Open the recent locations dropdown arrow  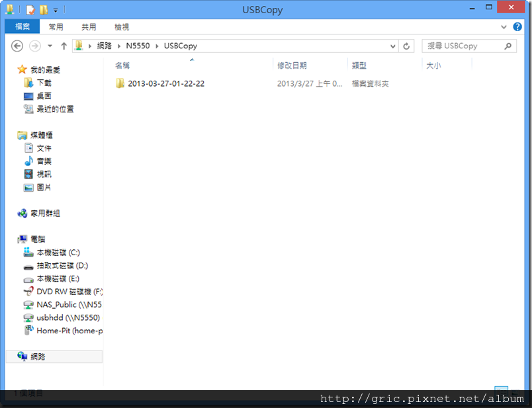[50, 46]
